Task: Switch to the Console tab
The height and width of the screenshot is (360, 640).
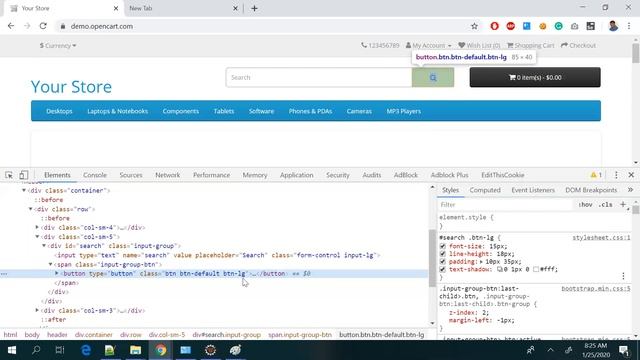Action: point(95,175)
